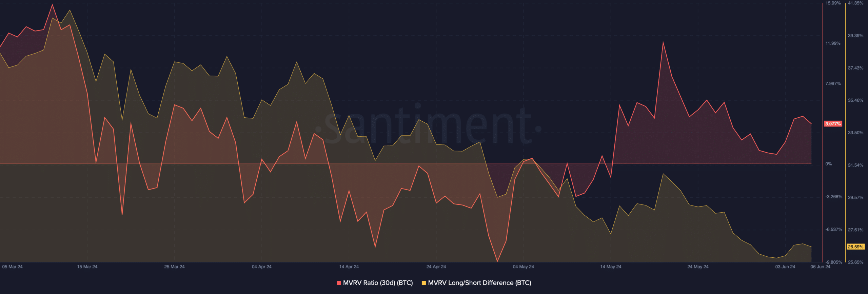Select the 04 Apr 24 date label
The width and height of the screenshot is (868, 294).
(261, 267)
